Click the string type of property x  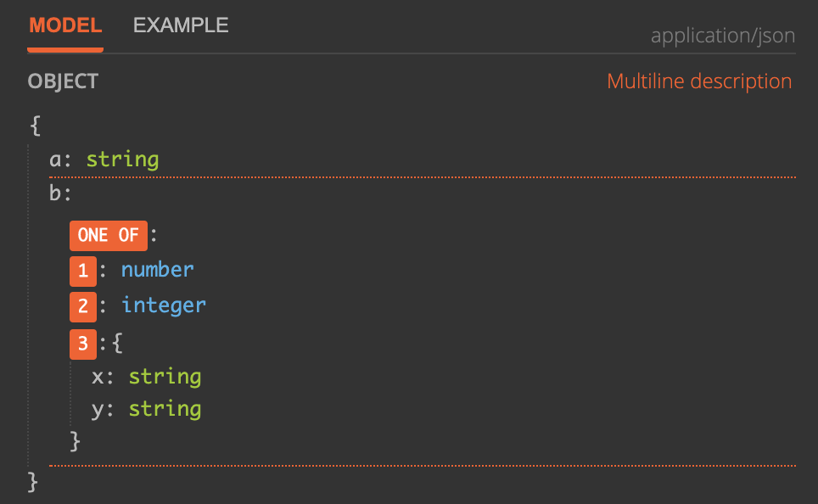pos(165,376)
